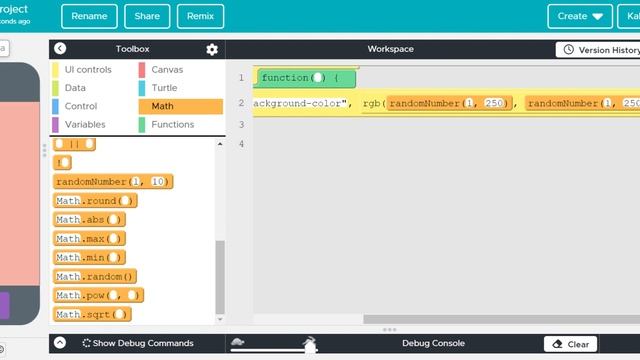This screenshot has width=640, height=360.
Task: Click the toolbox vertical scrollbar thumb
Action: click(220, 278)
